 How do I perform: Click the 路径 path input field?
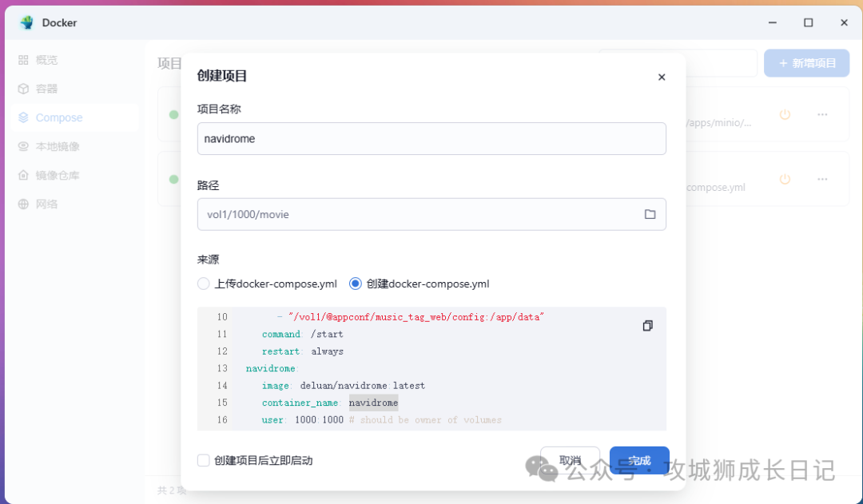pyautogui.click(x=431, y=214)
